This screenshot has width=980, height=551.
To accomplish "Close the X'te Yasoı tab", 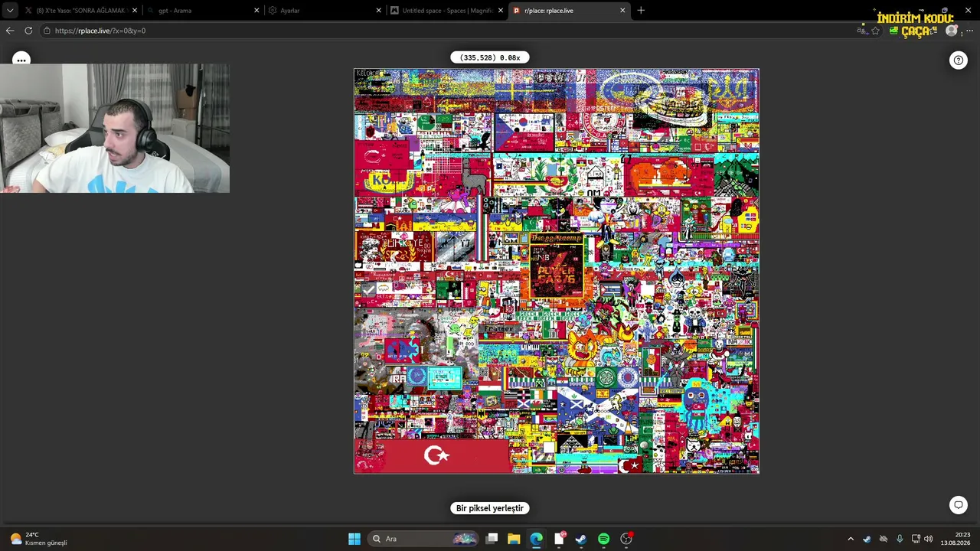I will (136, 11).
